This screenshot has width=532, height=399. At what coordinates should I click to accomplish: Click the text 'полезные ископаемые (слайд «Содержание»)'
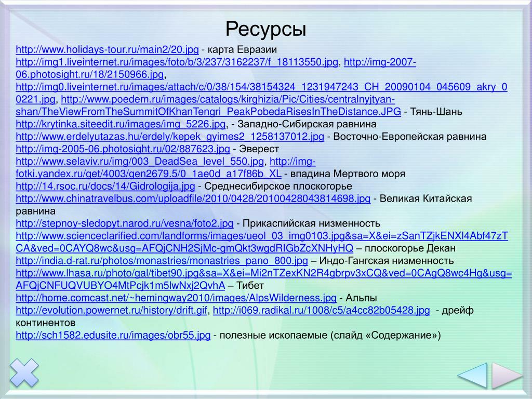330,335
